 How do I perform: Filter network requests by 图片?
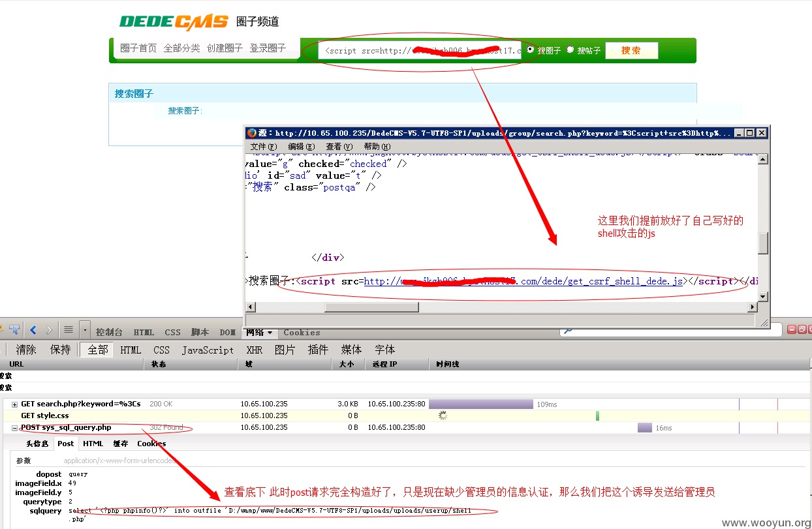point(285,350)
